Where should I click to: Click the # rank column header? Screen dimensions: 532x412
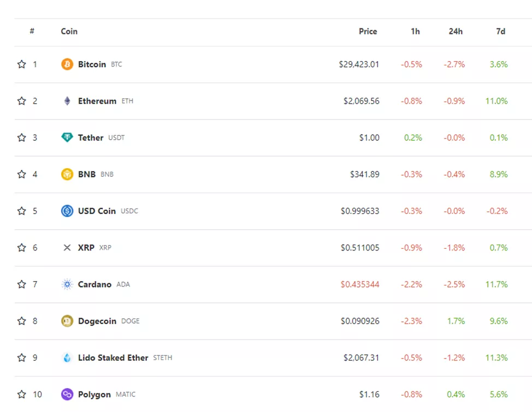32,32
